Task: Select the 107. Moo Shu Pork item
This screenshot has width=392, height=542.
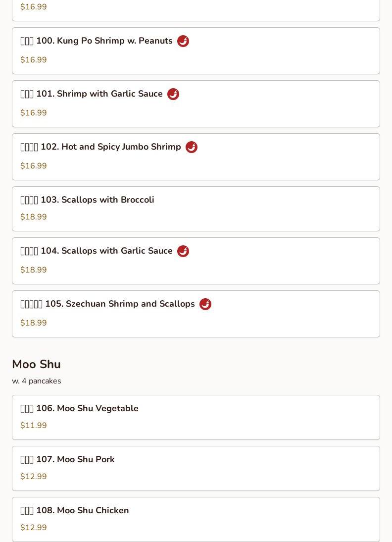Action: pyautogui.click(x=67, y=460)
